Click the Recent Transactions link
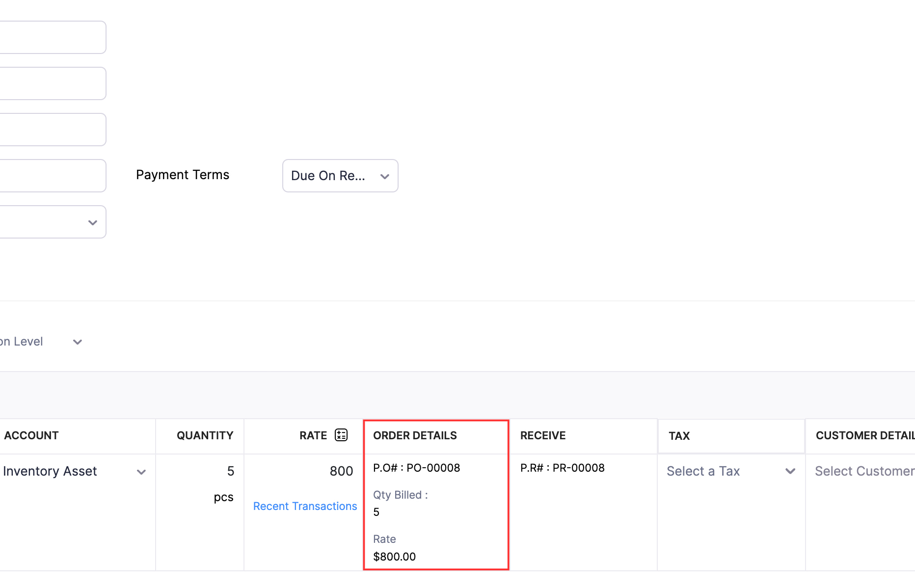The height and width of the screenshot is (588, 915). (305, 506)
